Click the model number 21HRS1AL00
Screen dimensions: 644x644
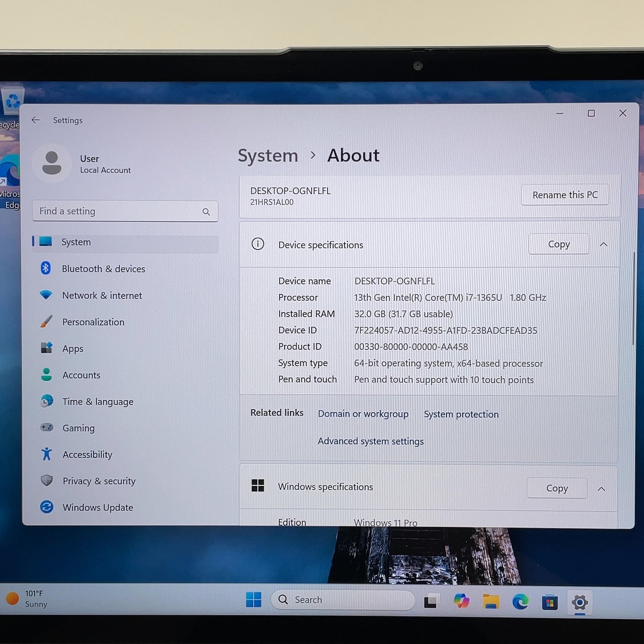(272, 202)
